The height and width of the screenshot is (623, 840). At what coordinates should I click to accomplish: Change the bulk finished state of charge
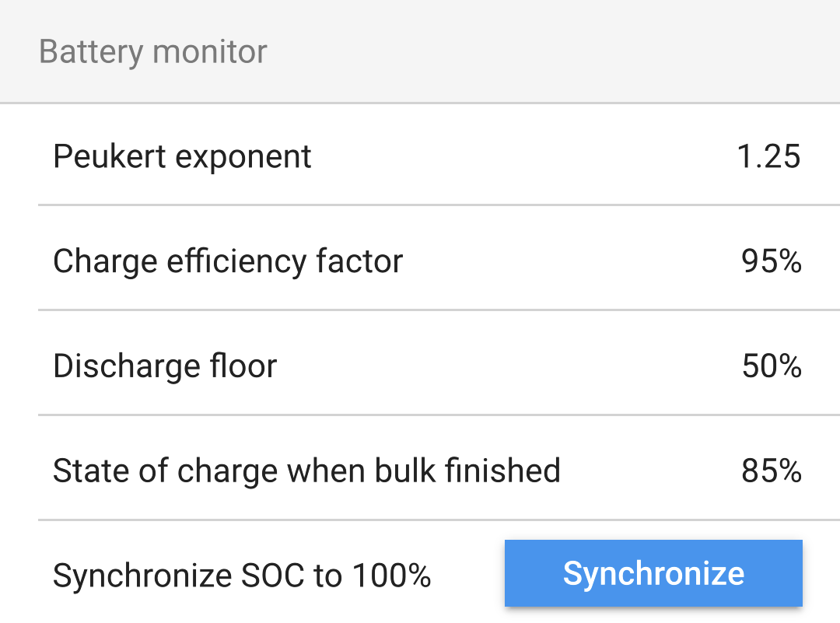[772, 470]
